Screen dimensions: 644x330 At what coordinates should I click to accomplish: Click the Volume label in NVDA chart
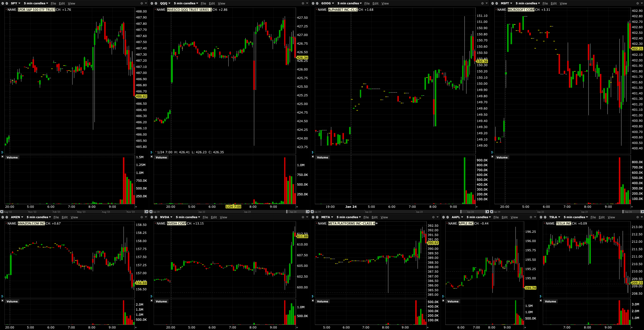point(161,301)
